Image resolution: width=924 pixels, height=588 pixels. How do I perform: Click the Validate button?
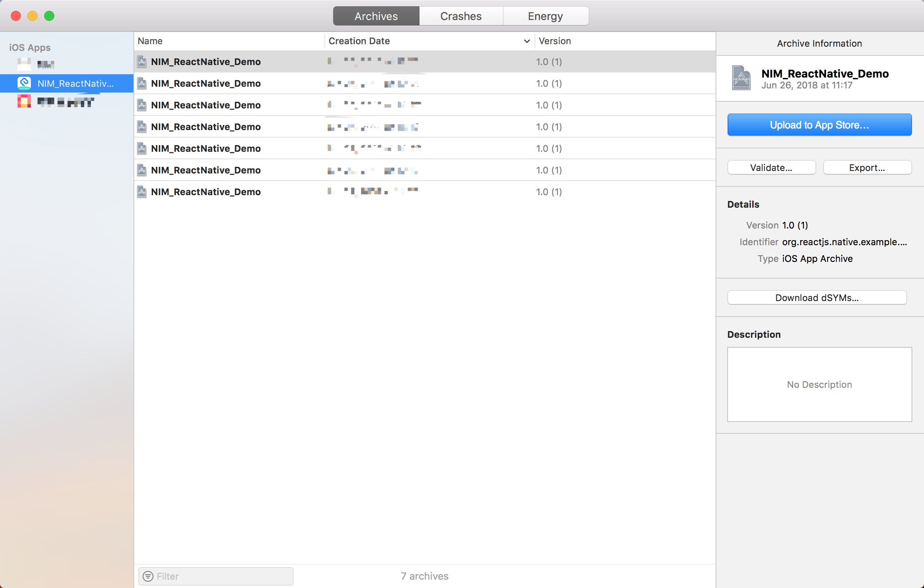pyautogui.click(x=771, y=168)
